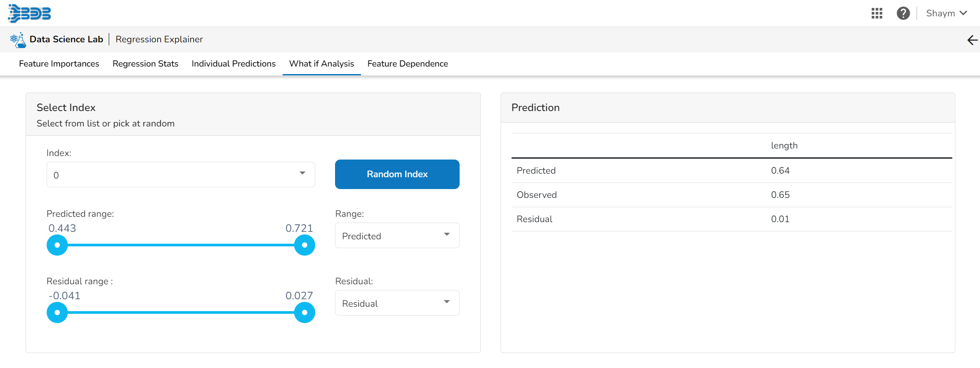980x368 pixels.
Task: Click the help question mark icon
Action: pyautogui.click(x=903, y=13)
